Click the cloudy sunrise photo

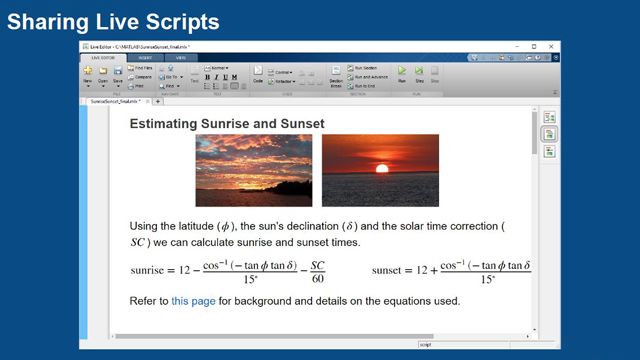pos(254,171)
